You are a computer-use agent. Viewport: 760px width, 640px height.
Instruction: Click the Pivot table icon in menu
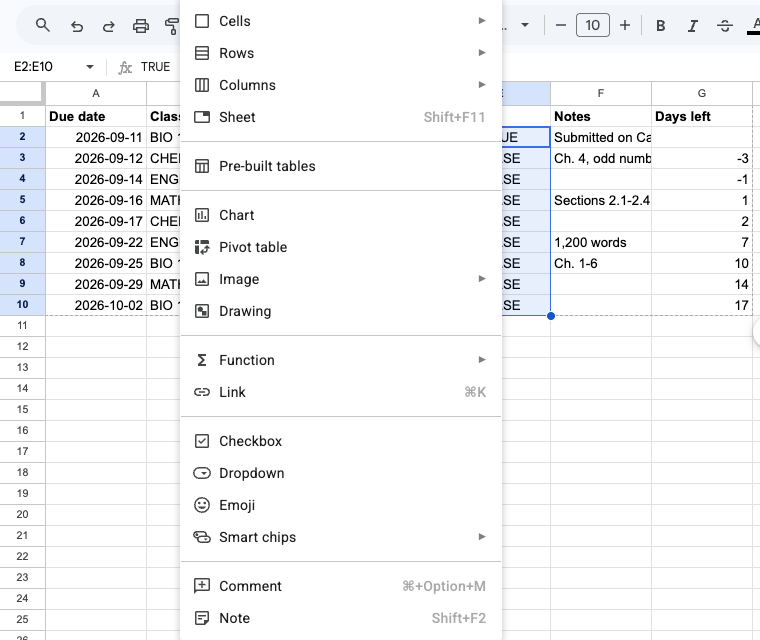(202, 247)
